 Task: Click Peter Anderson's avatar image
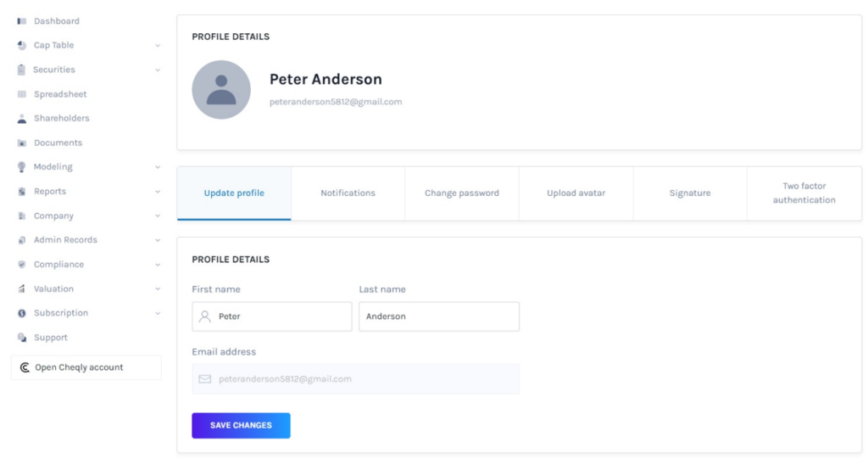[221, 90]
